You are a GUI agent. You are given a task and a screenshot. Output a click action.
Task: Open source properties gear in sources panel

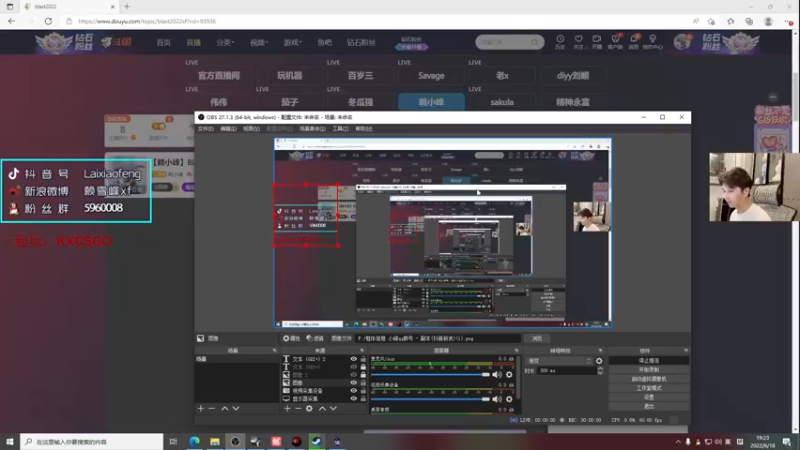click(309, 409)
